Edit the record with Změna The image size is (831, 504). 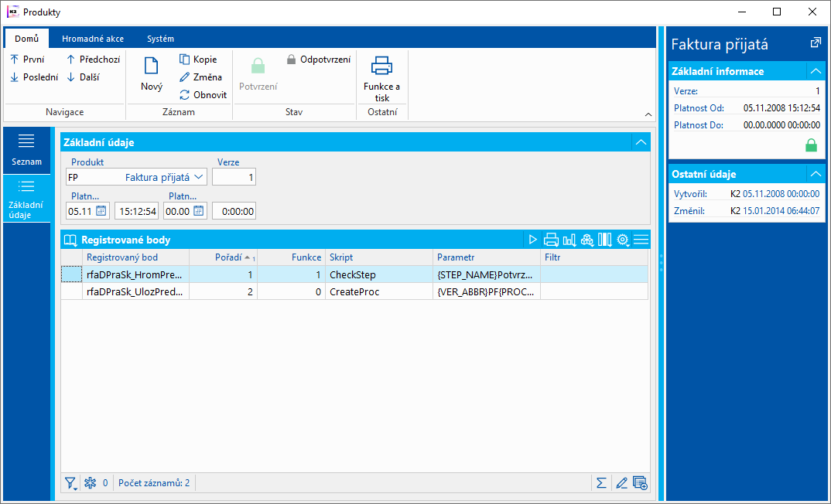pos(201,77)
